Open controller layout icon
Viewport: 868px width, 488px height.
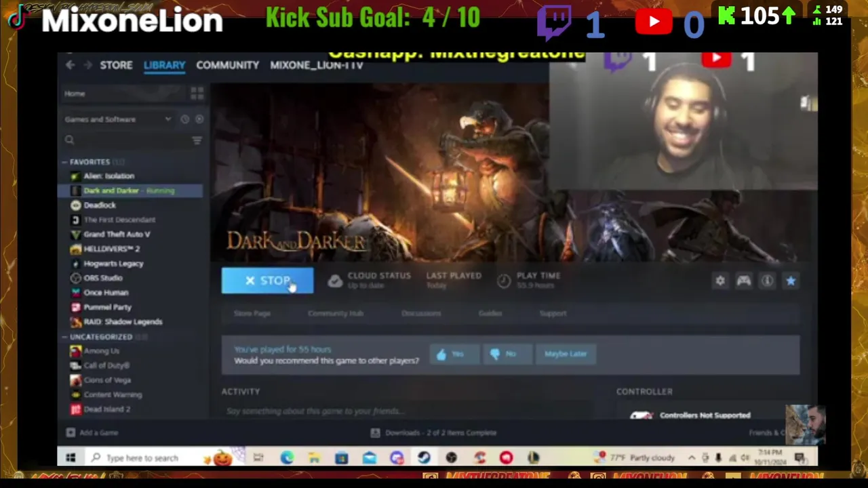[743, 281]
